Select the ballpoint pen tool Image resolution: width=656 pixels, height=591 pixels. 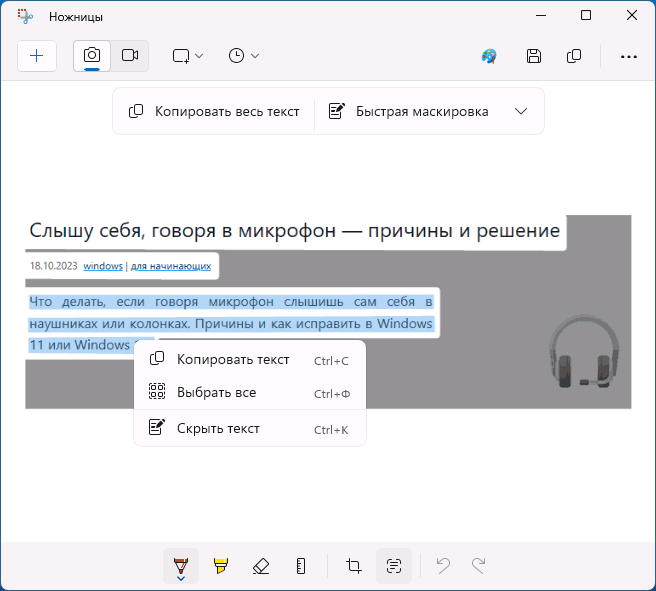point(181,566)
